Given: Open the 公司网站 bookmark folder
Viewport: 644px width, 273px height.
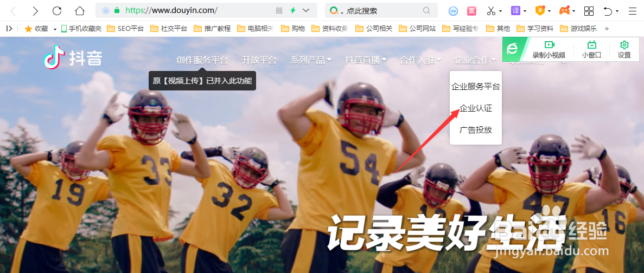Looking at the screenshot, I should (x=417, y=28).
